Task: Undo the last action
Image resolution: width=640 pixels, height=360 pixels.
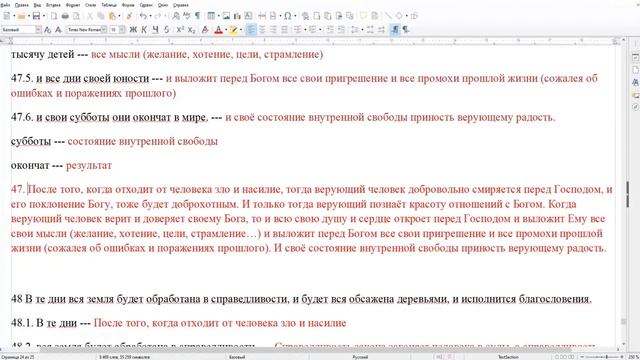Action: coord(143,16)
